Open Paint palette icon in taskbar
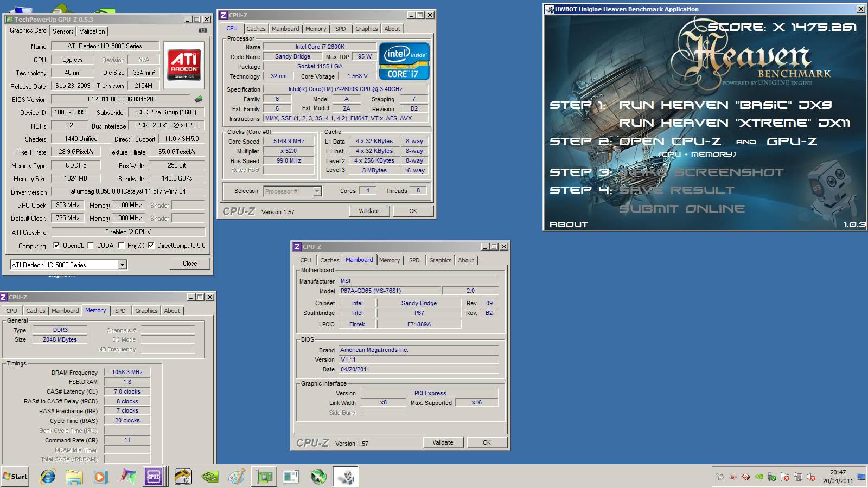 [x=237, y=477]
